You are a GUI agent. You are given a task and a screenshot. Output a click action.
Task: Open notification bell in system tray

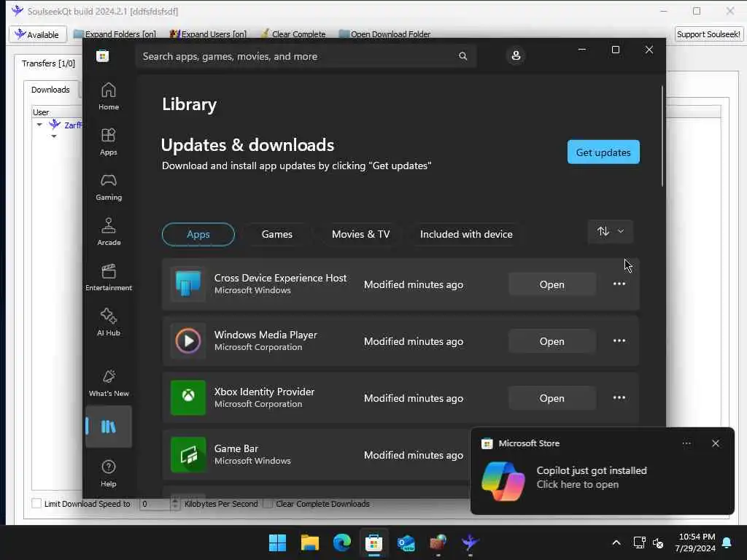coord(727,542)
